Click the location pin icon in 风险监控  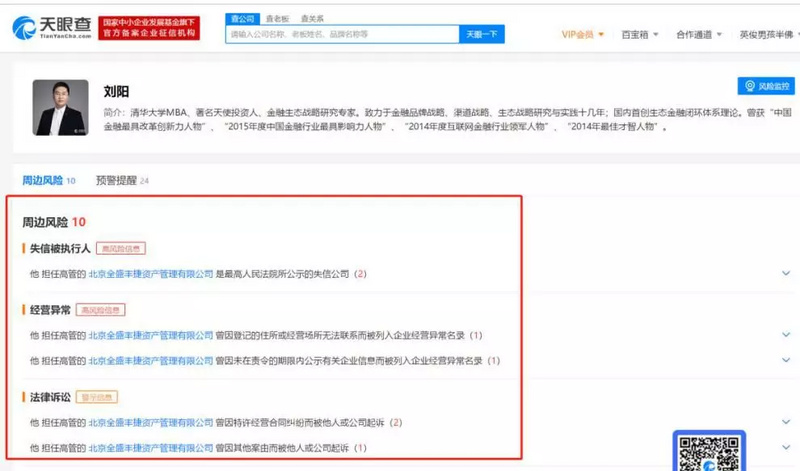(749, 86)
